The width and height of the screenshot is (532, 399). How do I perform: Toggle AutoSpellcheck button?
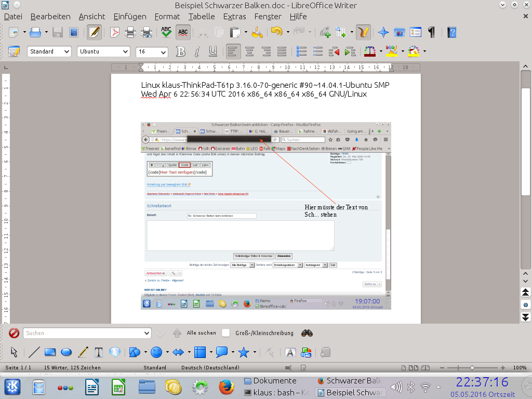[x=183, y=32]
